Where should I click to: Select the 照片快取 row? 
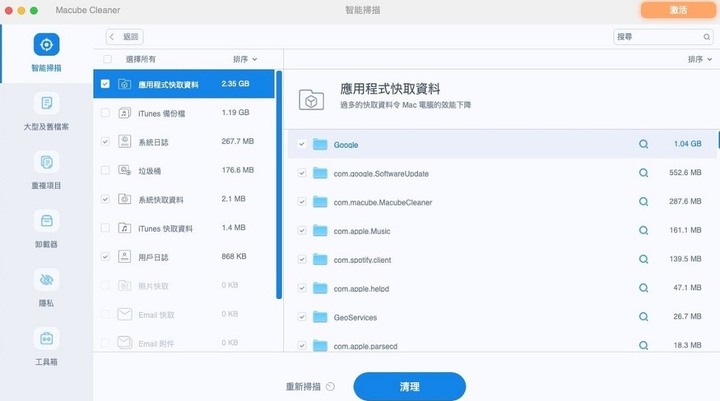(184, 286)
